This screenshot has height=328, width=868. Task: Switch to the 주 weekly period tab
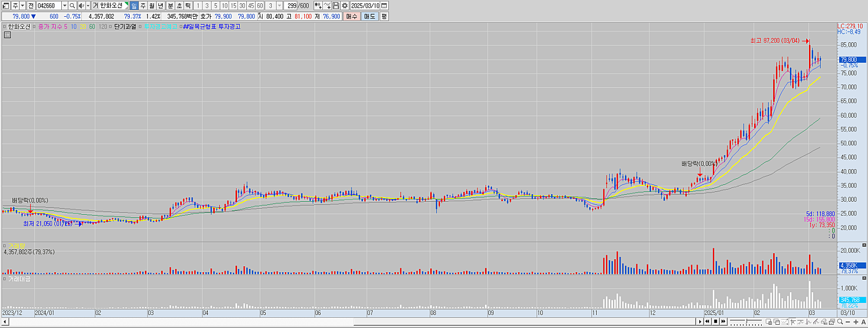[143, 5]
